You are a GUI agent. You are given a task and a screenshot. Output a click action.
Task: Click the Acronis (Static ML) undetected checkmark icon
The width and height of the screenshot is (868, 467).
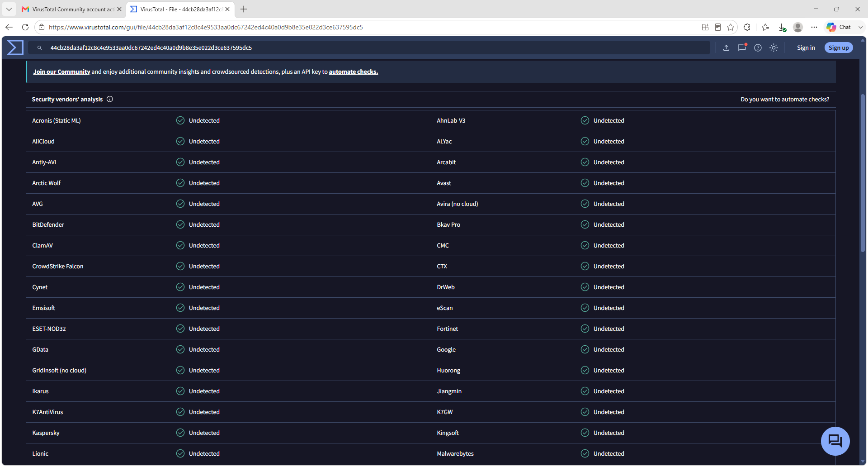point(180,120)
